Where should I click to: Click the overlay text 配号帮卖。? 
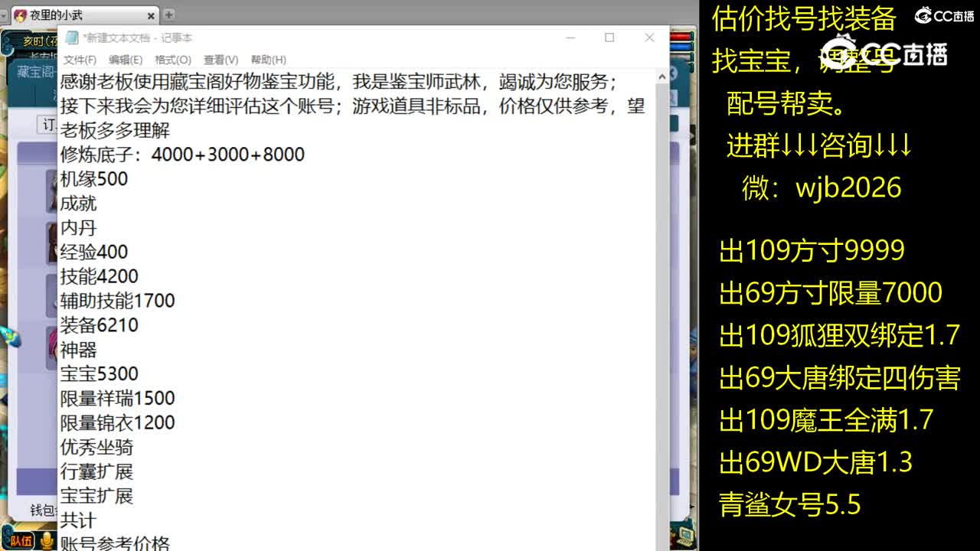tap(786, 103)
